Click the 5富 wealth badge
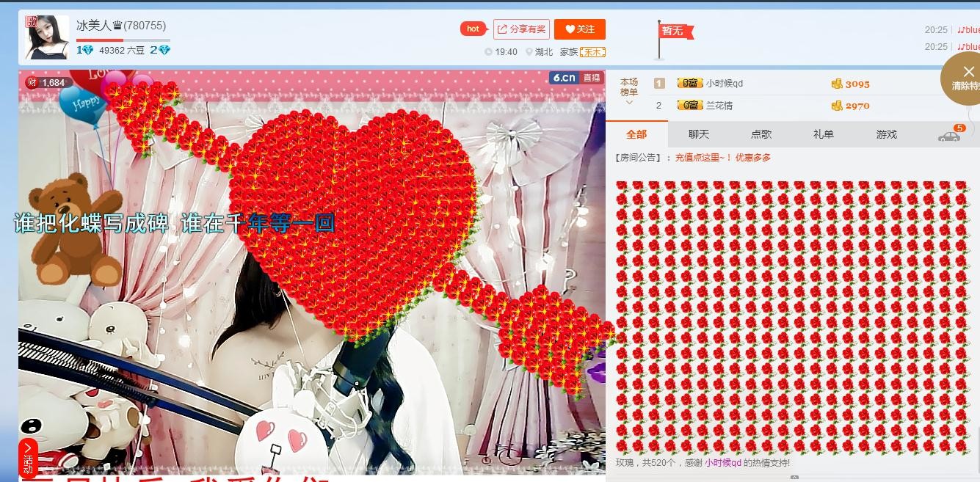Image resolution: width=980 pixels, height=482 pixels. pos(690,84)
